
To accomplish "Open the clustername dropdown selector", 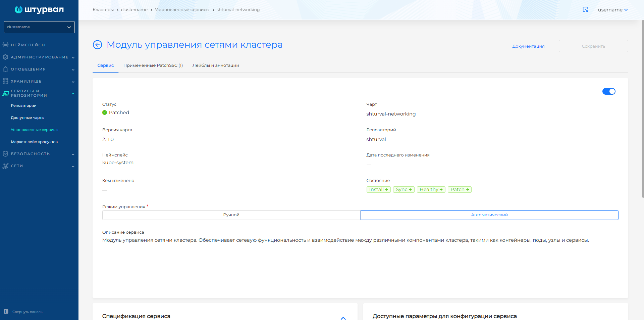I will click(39, 27).
